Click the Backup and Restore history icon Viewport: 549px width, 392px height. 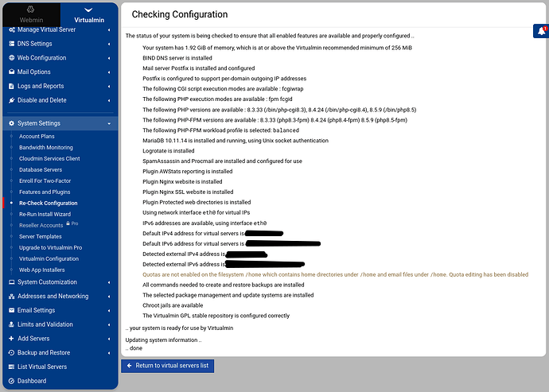12,352
